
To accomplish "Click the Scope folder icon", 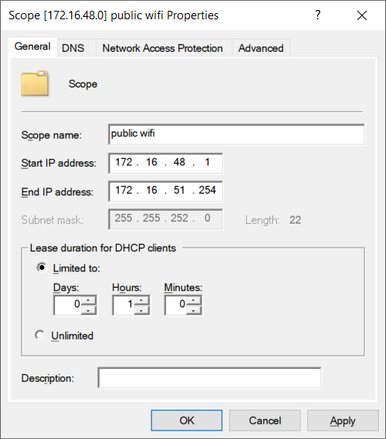I will 35,83.
